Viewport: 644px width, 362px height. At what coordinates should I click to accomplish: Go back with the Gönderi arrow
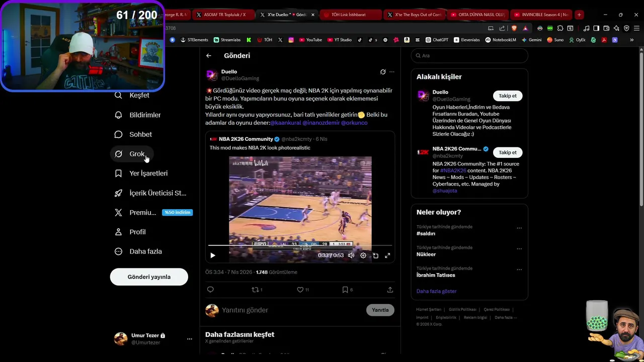click(209, 56)
